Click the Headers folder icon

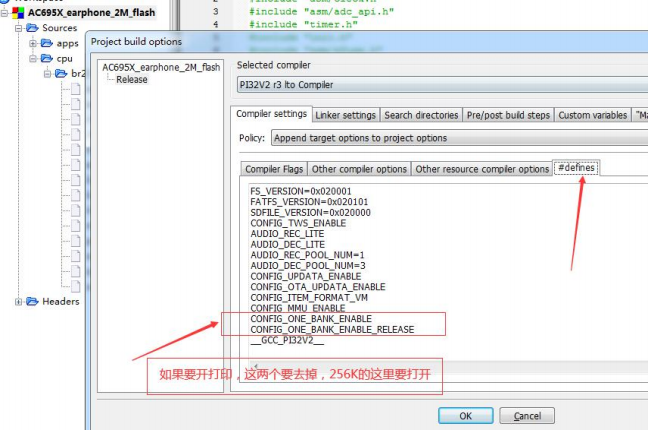pyautogui.click(x=32, y=301)
